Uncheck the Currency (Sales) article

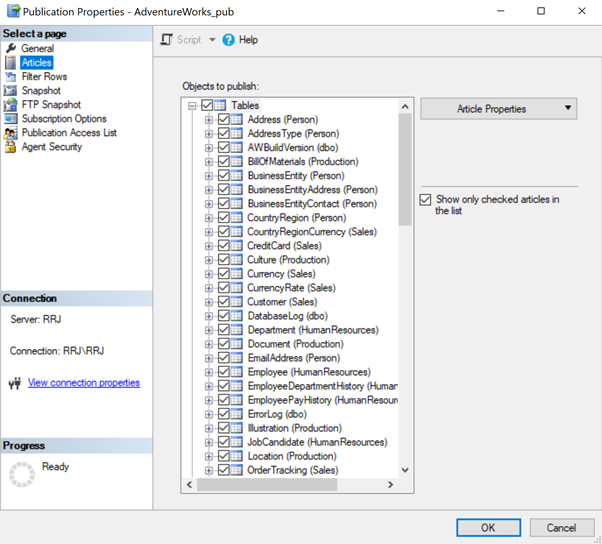pos(223,274)
